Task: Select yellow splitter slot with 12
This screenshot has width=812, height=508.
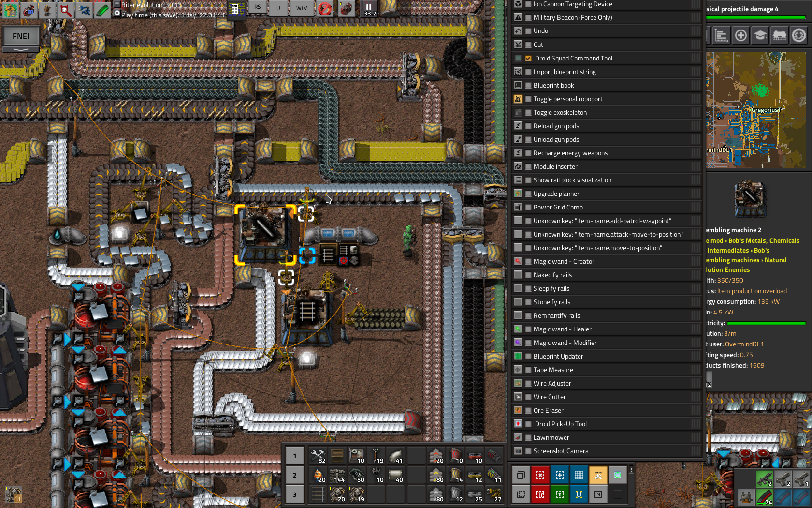Action: pyautogui.click(x=475, y=475)
